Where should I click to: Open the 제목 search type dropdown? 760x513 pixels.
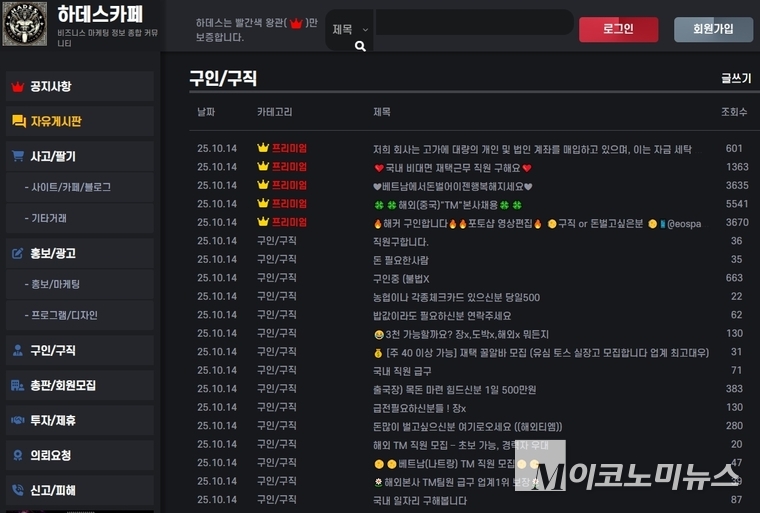[350, 30]
